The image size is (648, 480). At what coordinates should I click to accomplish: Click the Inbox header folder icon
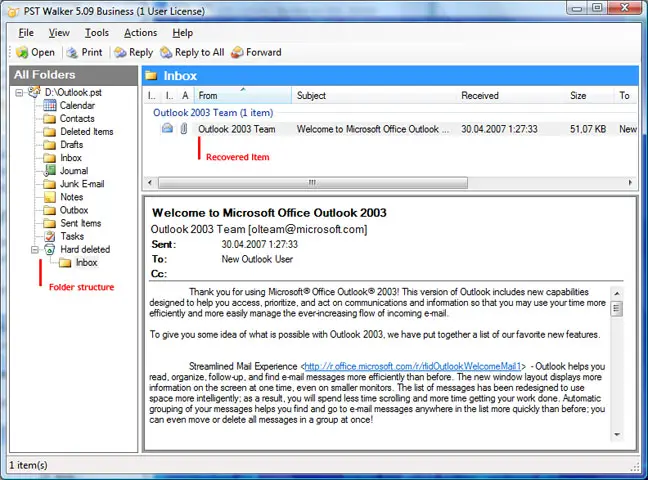point(151,76)
